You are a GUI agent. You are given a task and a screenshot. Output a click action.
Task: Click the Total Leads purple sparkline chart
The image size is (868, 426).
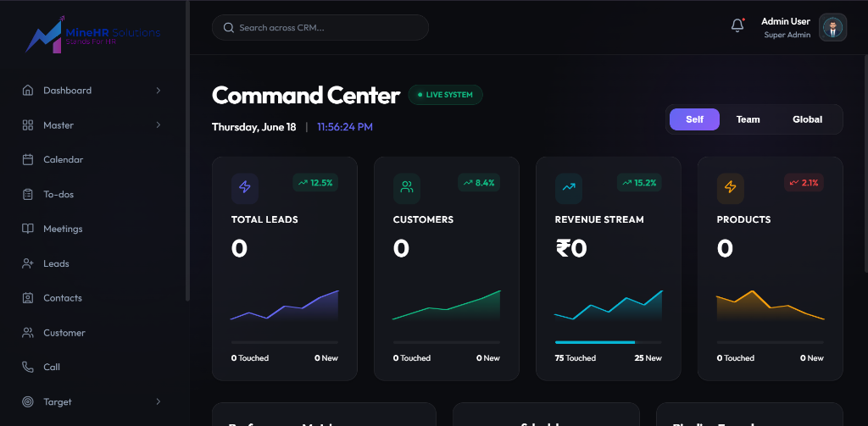coord(285,306)
